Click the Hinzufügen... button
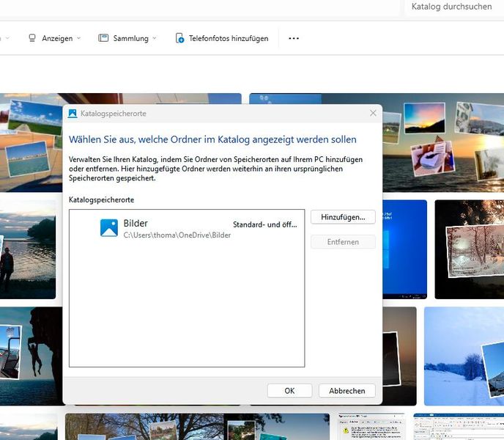504x440 pixels. click(x=343, y=217)
